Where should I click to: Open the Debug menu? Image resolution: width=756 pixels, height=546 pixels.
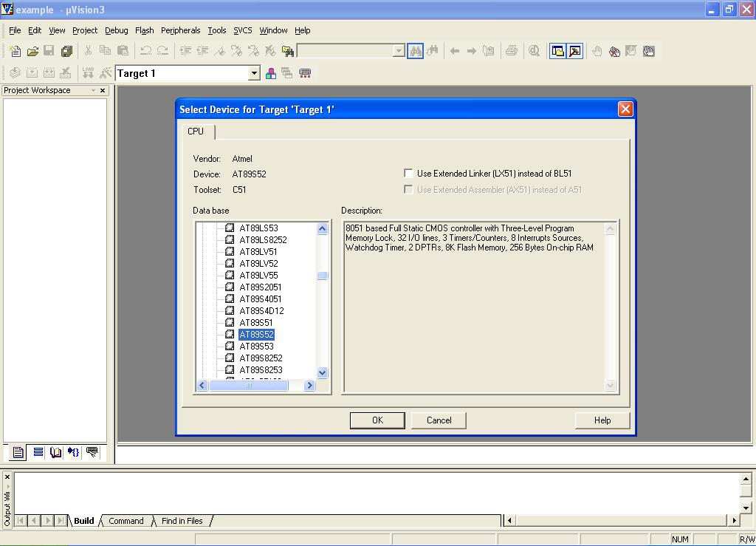point(116,30)
